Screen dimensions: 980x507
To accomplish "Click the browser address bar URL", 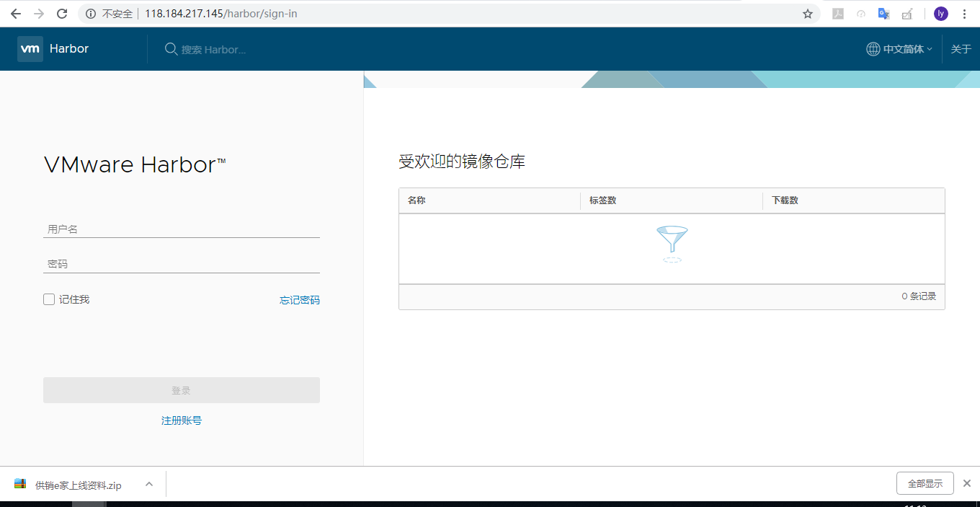I will 221,14.
